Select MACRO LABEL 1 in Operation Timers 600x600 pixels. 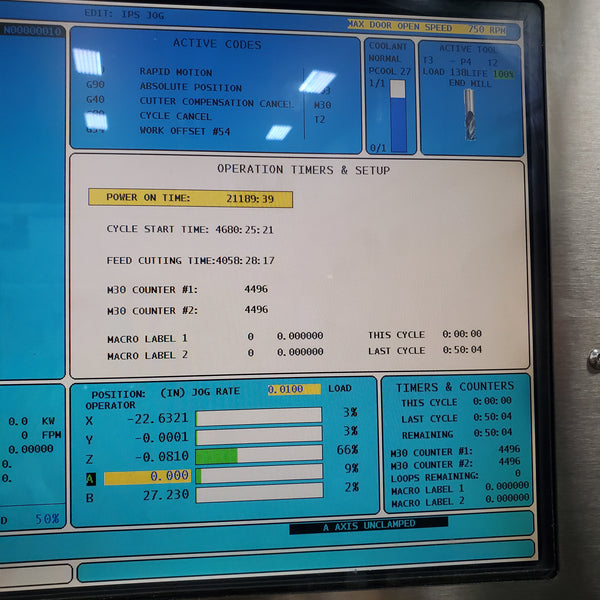tap(215, 338)
